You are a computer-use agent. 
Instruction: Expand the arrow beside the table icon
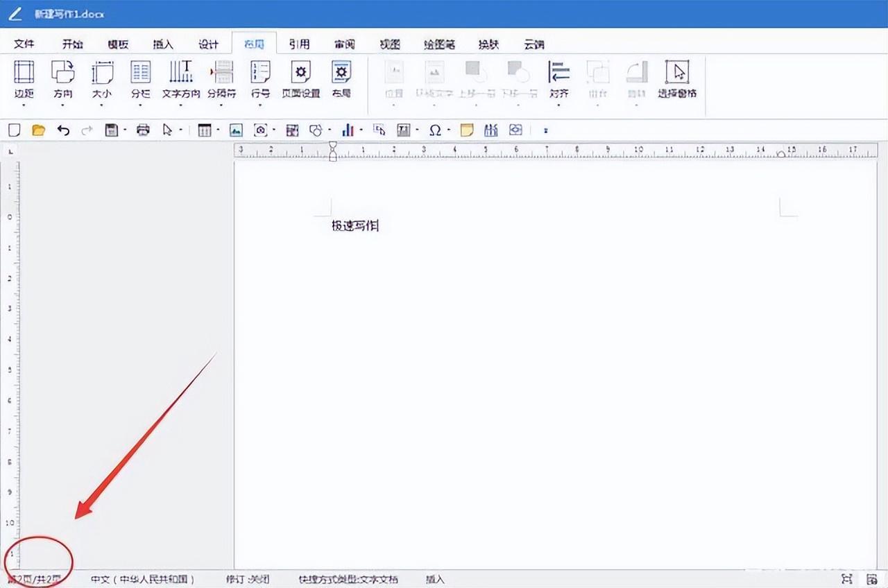(x=218, y=130)
